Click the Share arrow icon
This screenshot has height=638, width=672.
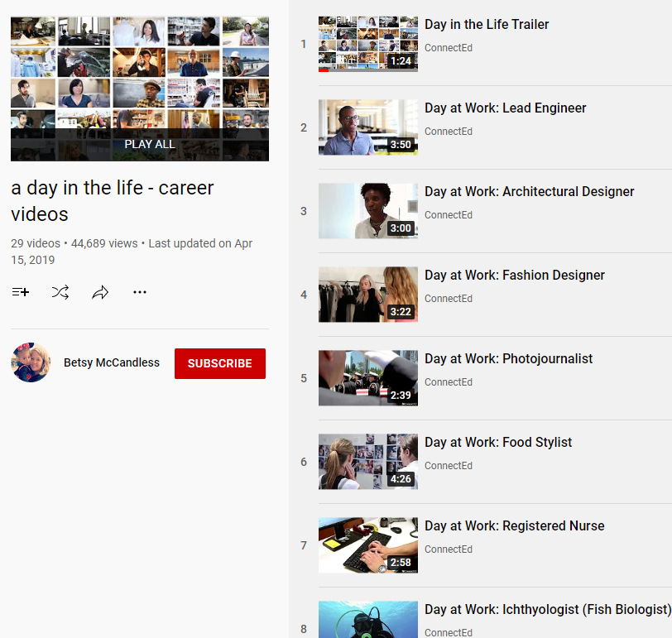click(x=100, y=292)
